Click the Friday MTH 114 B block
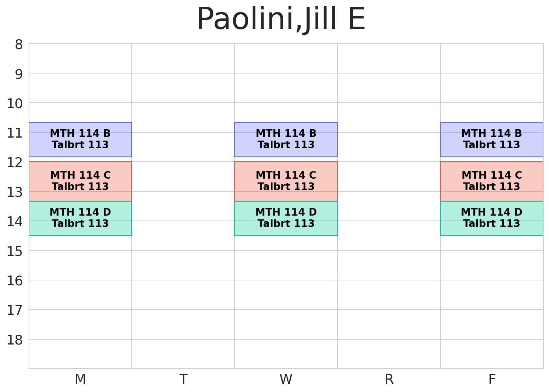Image resolution: width=549 pixels, height=392 pixels. point(492,139)
